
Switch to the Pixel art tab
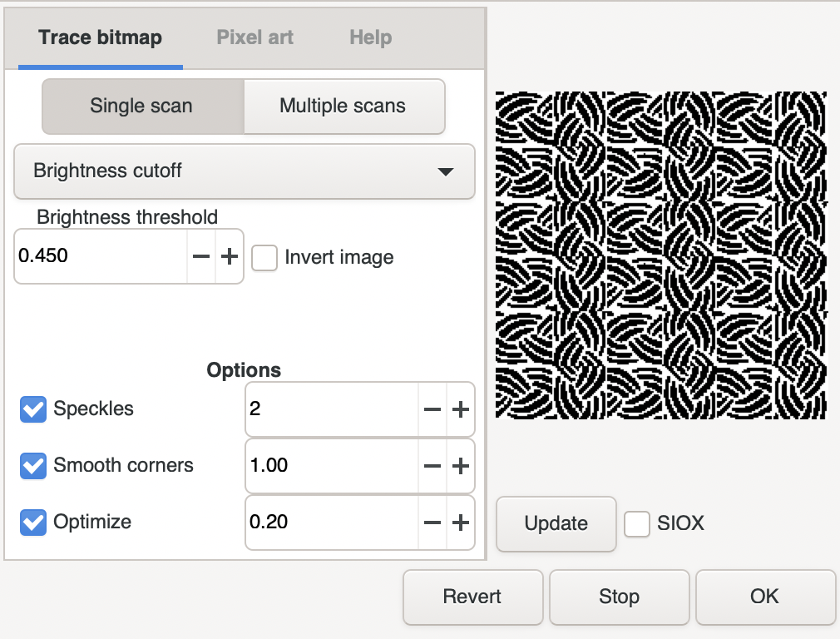[x=254, y=37]
